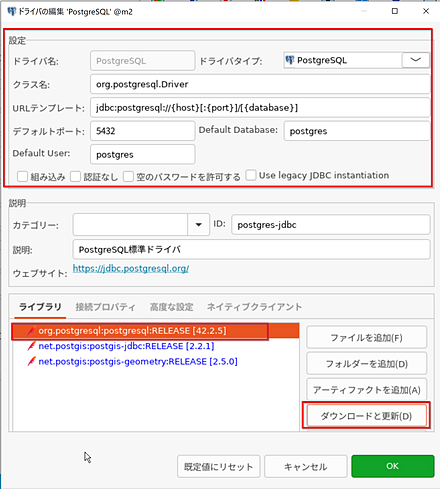Open the カテゴリー dropdown arrow
This screenshot has width=440, height=489.
pyautogui.click(x=198, y=225)
